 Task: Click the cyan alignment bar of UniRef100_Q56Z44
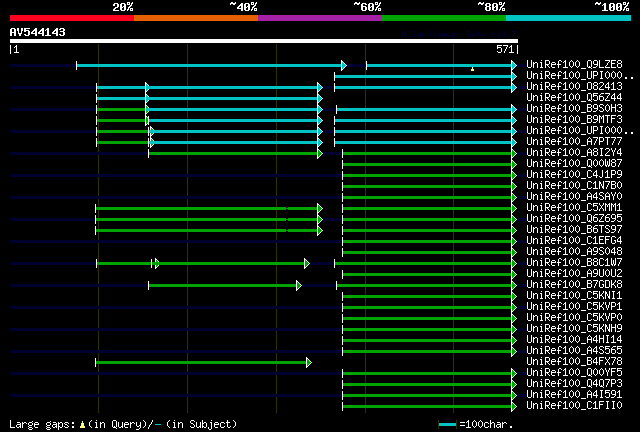point(207,98)
